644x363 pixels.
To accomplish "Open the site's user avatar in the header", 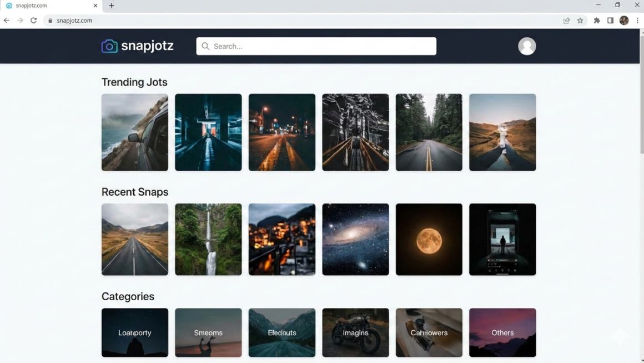I will pos(526,46).
